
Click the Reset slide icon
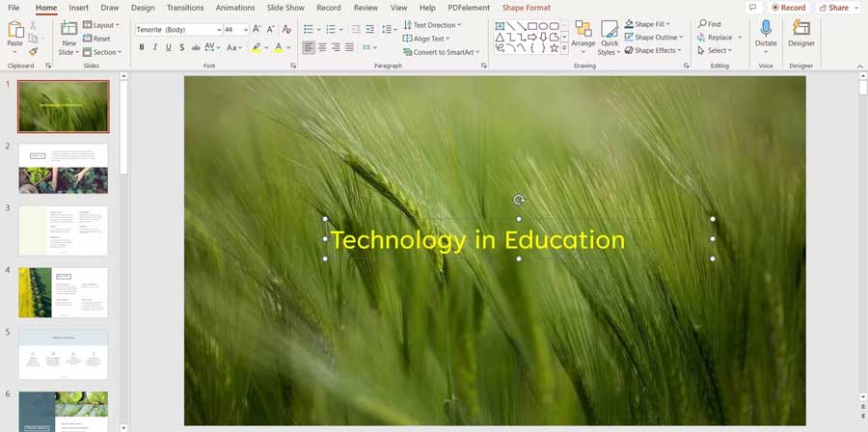(x=88, y=39)
